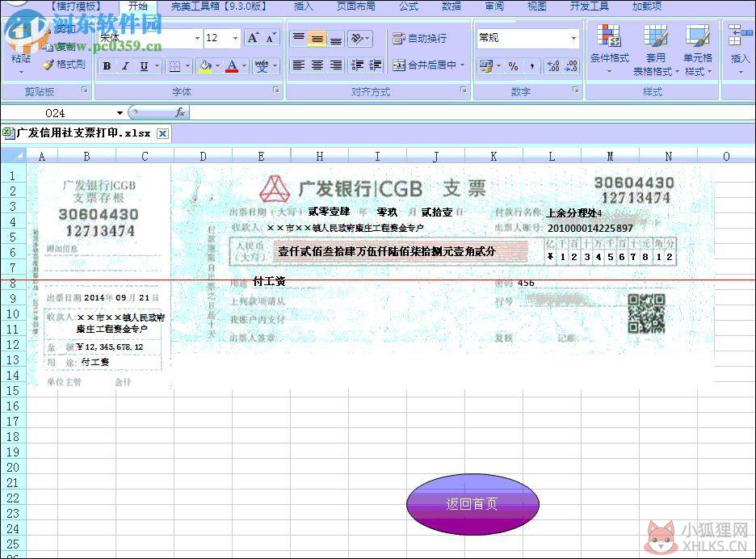Apply the red font color

[233, 66]
